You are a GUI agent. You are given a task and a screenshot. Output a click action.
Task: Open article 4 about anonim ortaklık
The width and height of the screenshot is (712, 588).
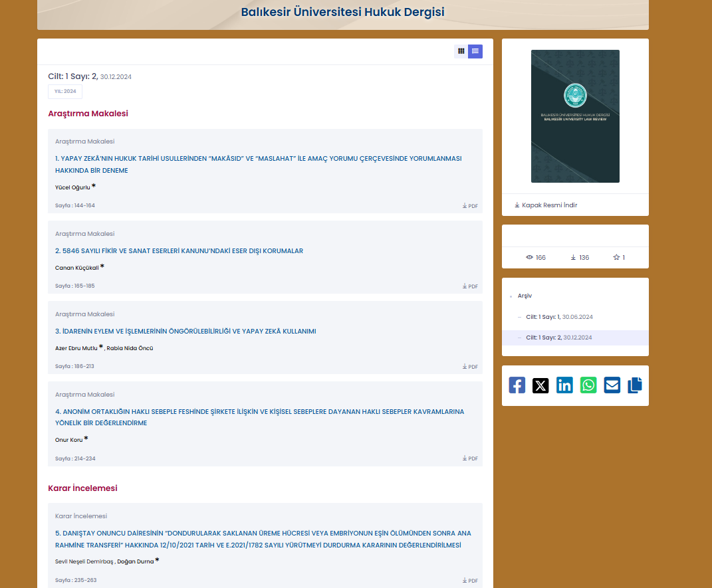coord(259,417)
